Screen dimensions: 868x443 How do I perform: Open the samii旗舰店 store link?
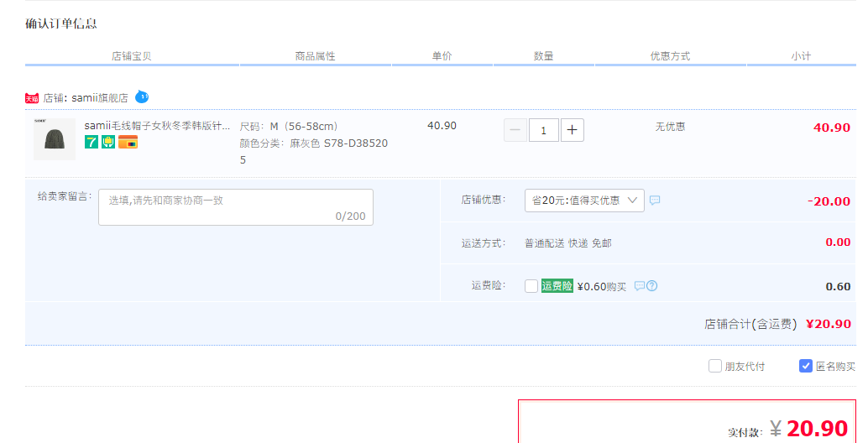point(100,98)
